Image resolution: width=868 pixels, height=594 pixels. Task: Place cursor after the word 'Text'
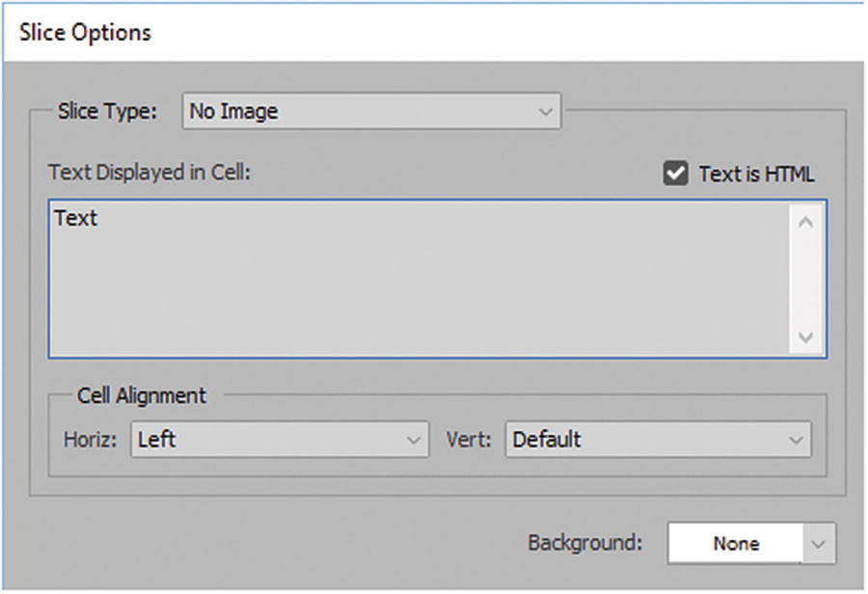(x=99, y=219)
